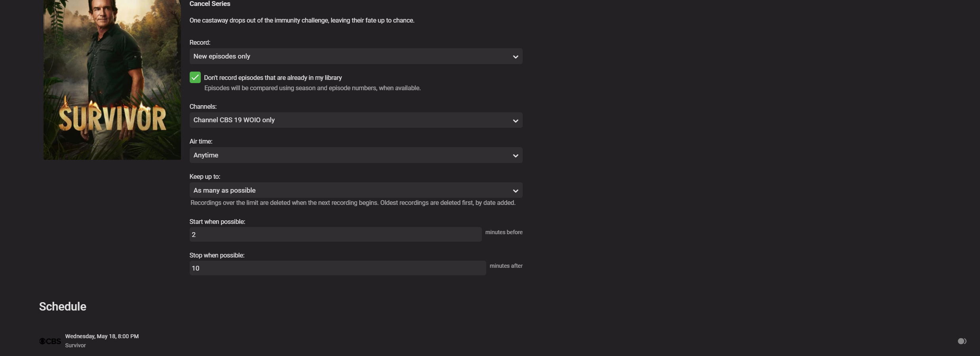Focus the 'minutes before' start input field

pos(335,235)
